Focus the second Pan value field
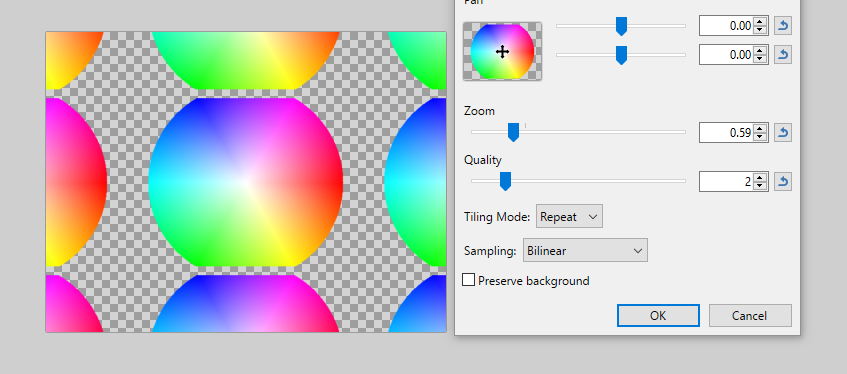The width and height of the screenshot is (847, 374). (726, 55)
